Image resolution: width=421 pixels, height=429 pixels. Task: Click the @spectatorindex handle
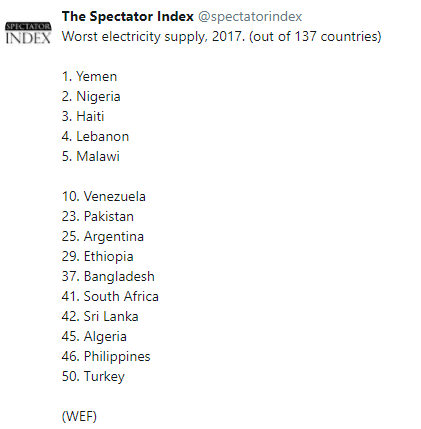click(250, 17)
